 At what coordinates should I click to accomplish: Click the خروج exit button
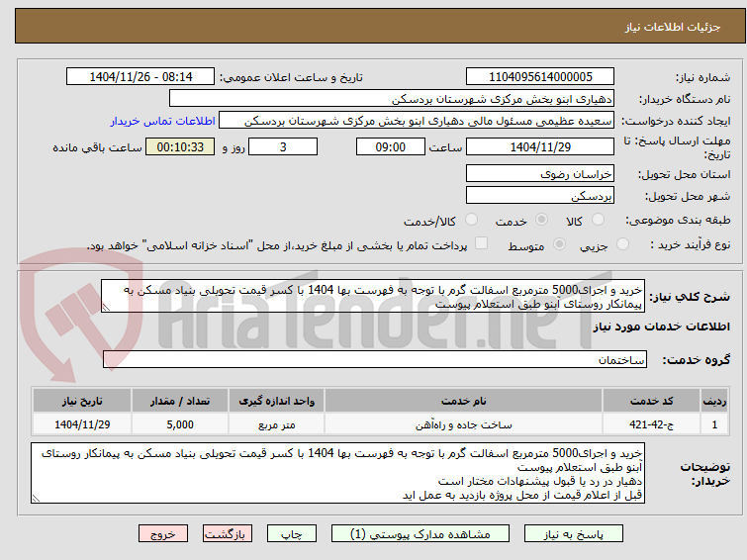pos(163,534)
